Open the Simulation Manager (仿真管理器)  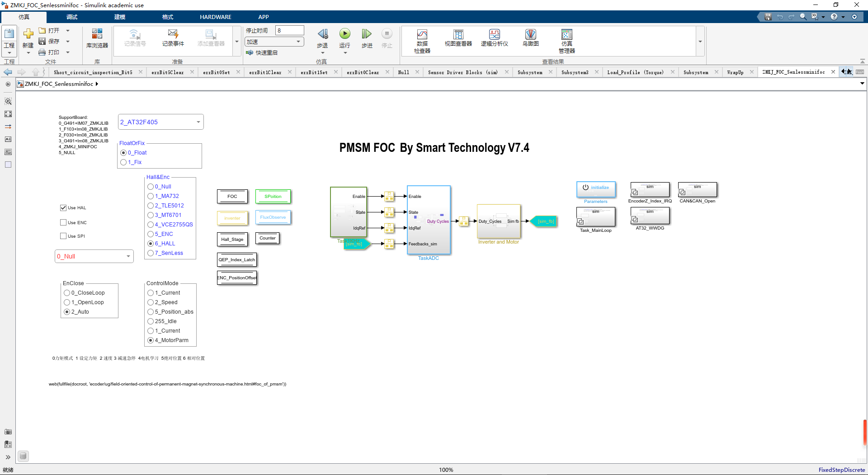coord(566,41)
